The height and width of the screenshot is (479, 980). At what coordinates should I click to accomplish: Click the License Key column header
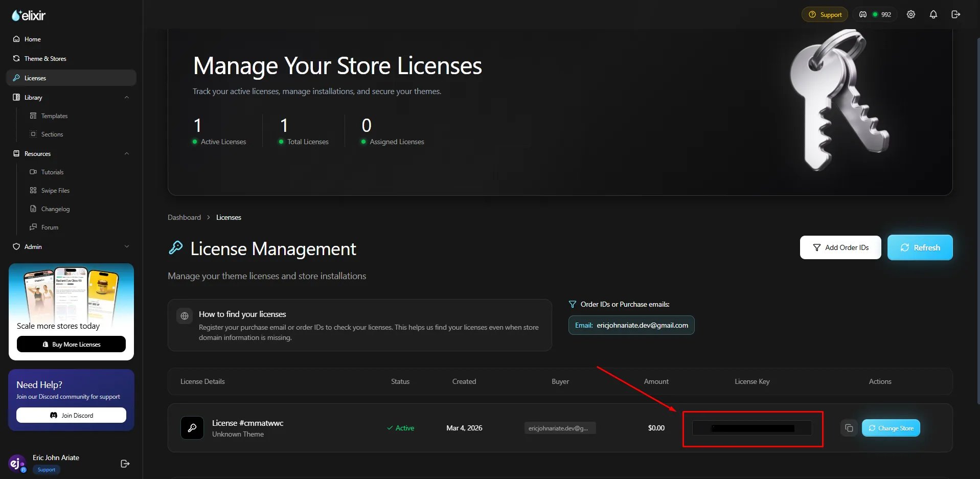point(752,381)
